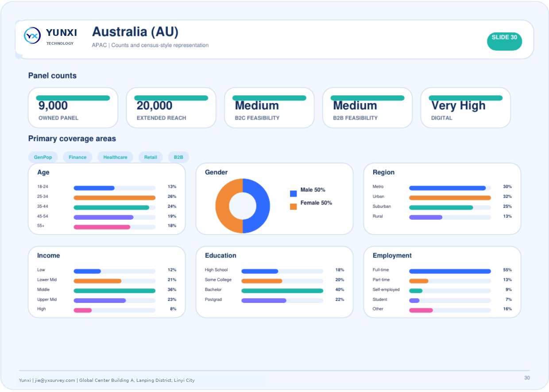Click the 40% value in Education card

340,290
